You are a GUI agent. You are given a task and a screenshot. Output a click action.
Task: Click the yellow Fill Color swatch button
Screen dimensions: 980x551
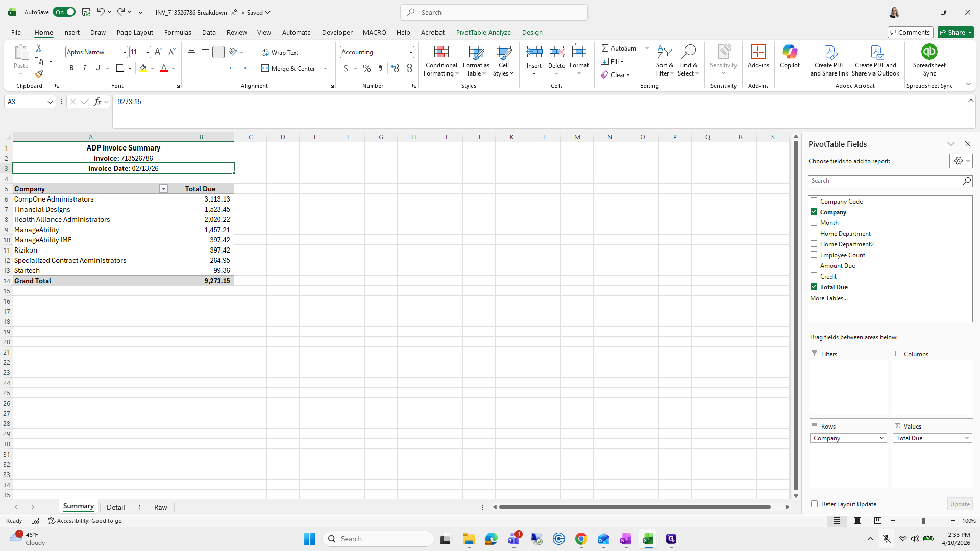click(x=143, y=68)
